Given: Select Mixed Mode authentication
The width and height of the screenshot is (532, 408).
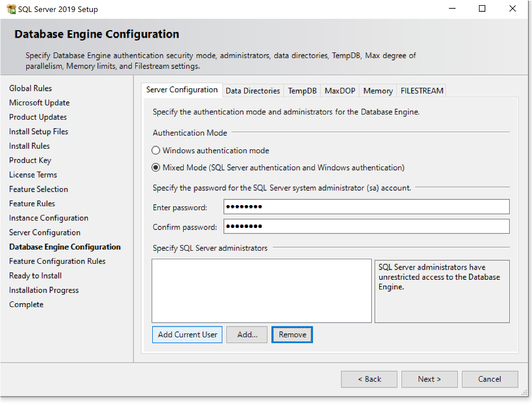Looking at the screenshot, I should pyautogui.click(x=156, y=167).
